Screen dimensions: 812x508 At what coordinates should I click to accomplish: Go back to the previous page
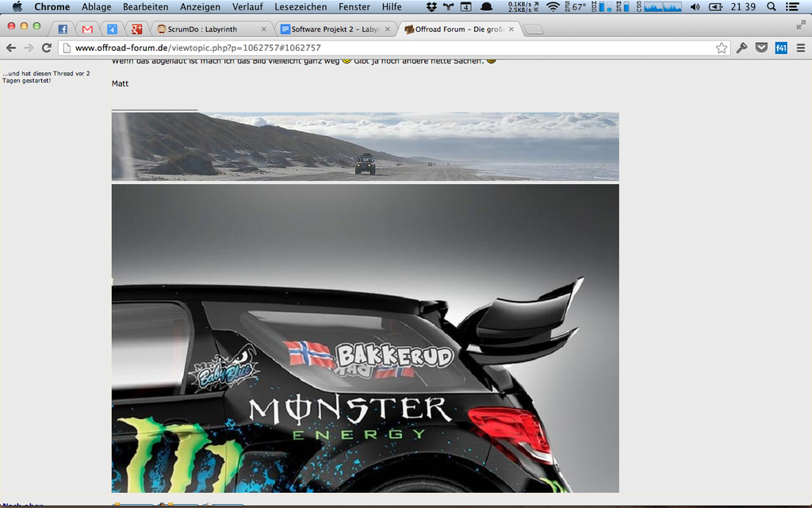tap(11, 48)
